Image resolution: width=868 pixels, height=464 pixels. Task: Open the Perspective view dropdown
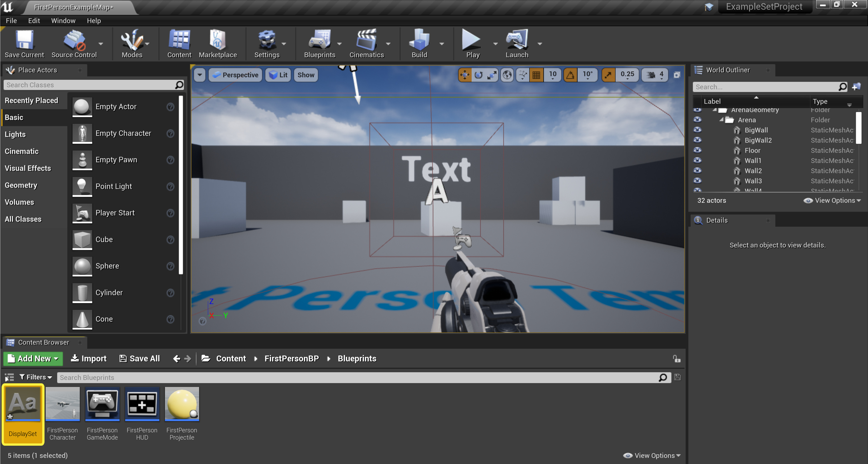[235, 75]
